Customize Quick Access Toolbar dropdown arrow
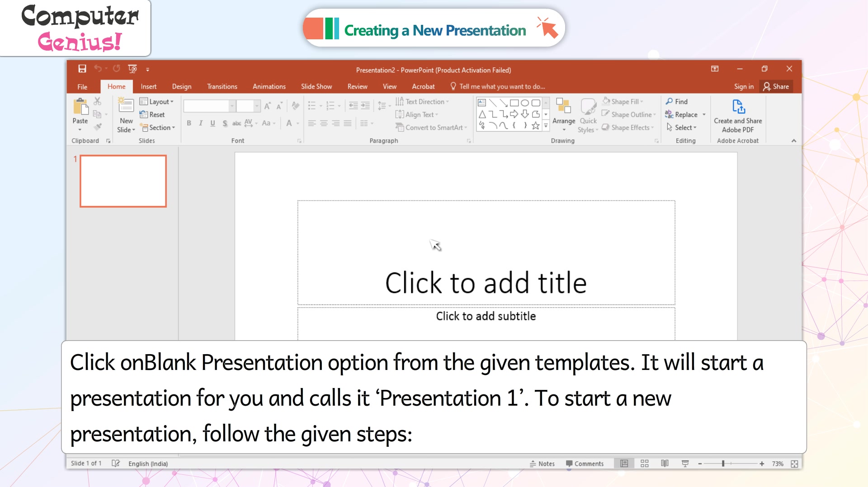The height and width of the screenshot is (487, 868). (x=148, y=69)
